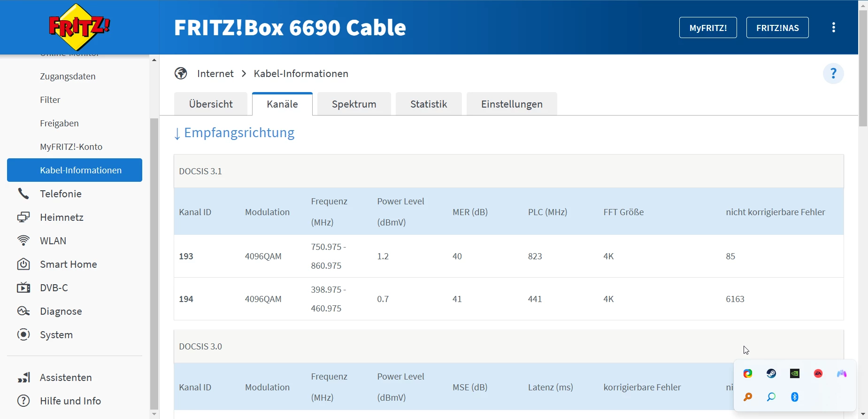868x419 pixels.
Task: Switch to the Spektrum tab
Action: [x=354, y=104]
